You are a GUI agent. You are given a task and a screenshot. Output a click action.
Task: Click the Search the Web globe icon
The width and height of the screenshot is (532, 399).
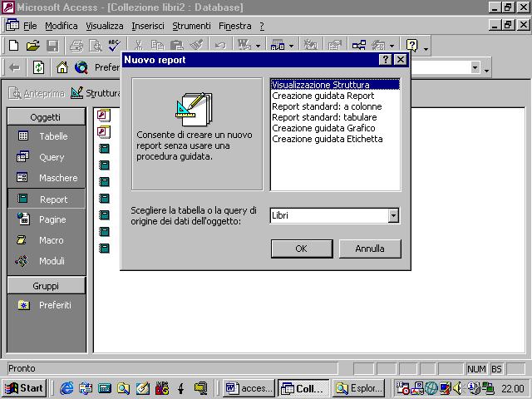81,68
